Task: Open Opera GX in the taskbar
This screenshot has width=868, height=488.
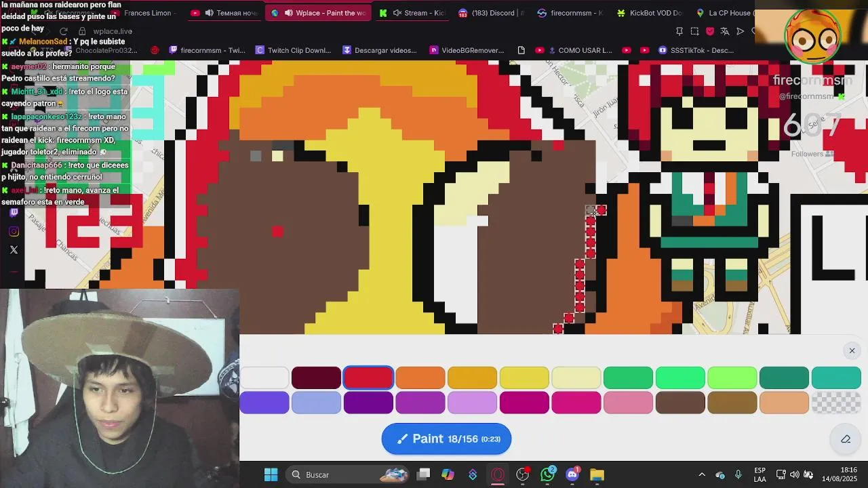Action: tap(498, 474)
